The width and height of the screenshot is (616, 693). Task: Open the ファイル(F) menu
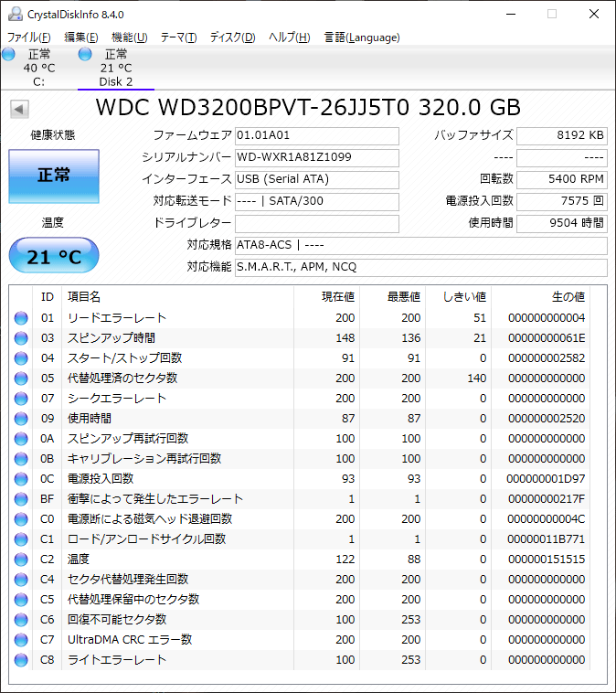coord(28,37)
